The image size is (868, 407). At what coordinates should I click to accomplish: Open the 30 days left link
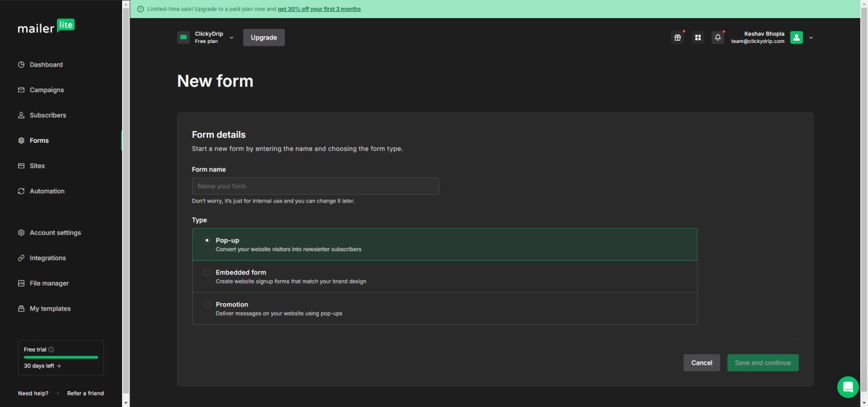pos(42,366)
